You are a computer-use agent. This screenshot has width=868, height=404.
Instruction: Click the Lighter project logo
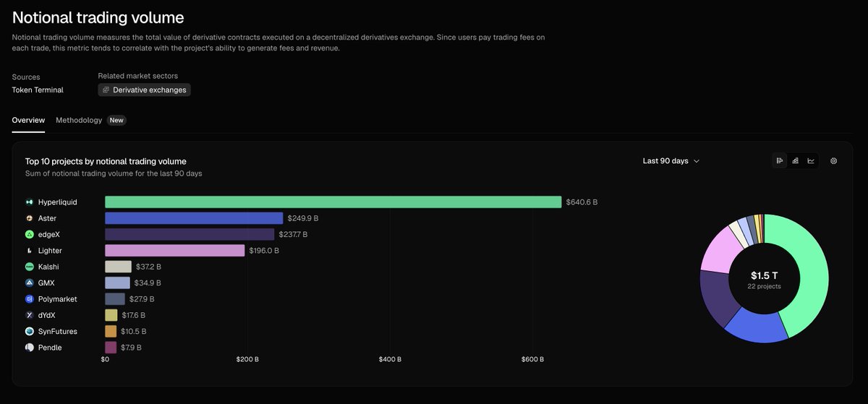click(x=30, y=251)
